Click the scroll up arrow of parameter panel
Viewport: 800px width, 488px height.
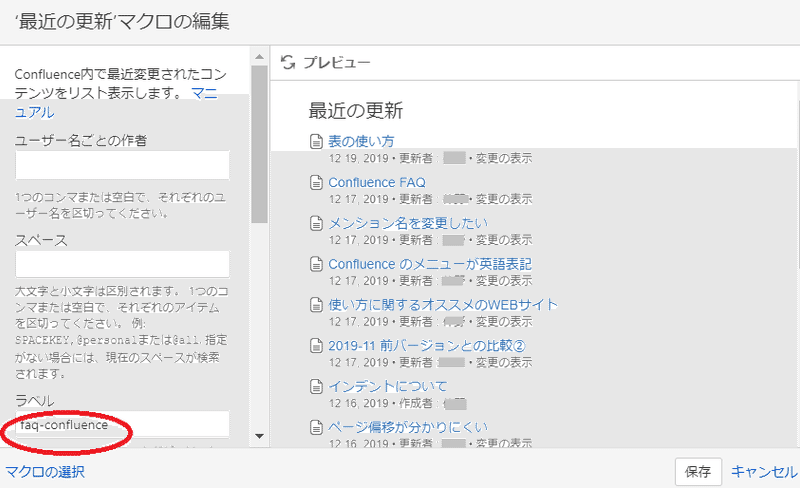coord(259,57)
